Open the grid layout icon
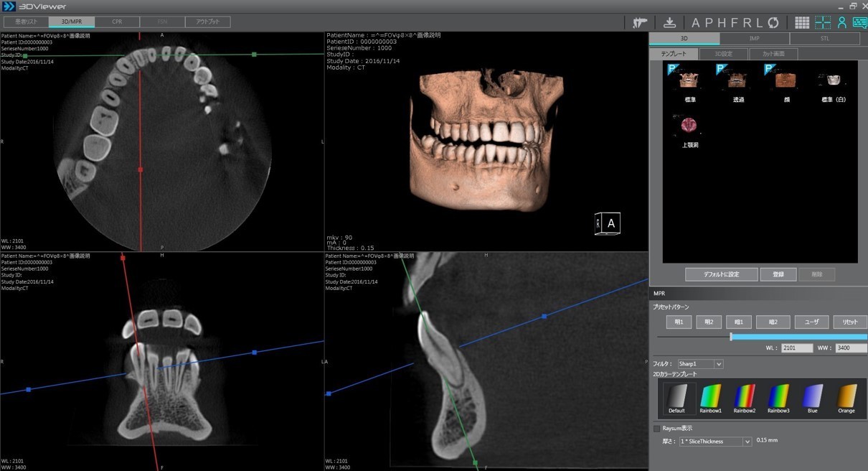 click(x=802, y=23)
